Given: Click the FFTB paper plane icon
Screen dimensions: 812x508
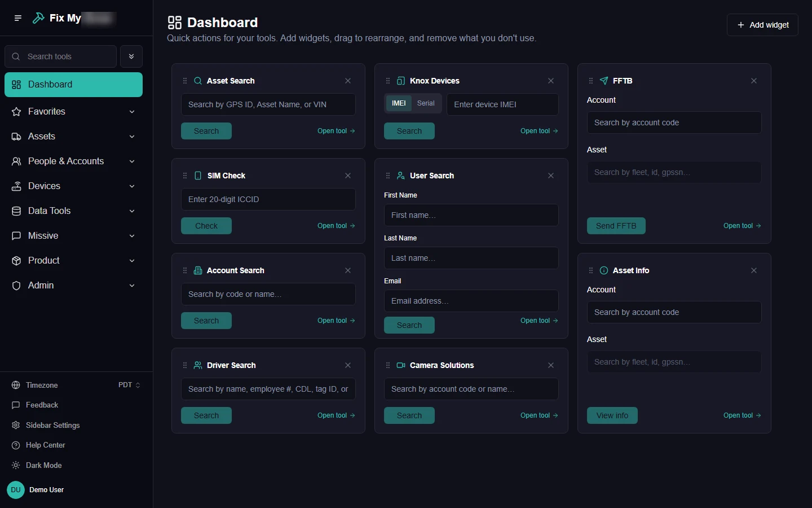Looking at the screenshot, I should click(604, 81).
